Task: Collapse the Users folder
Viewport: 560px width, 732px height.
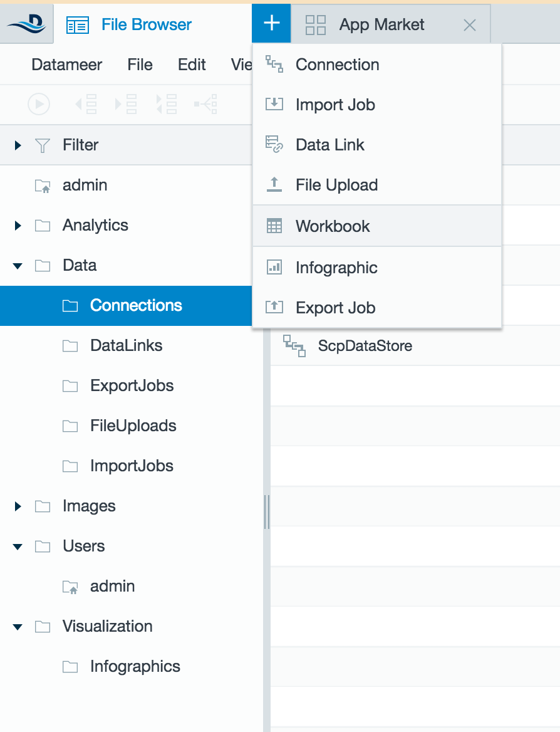Action: click(x=18, y=546)
